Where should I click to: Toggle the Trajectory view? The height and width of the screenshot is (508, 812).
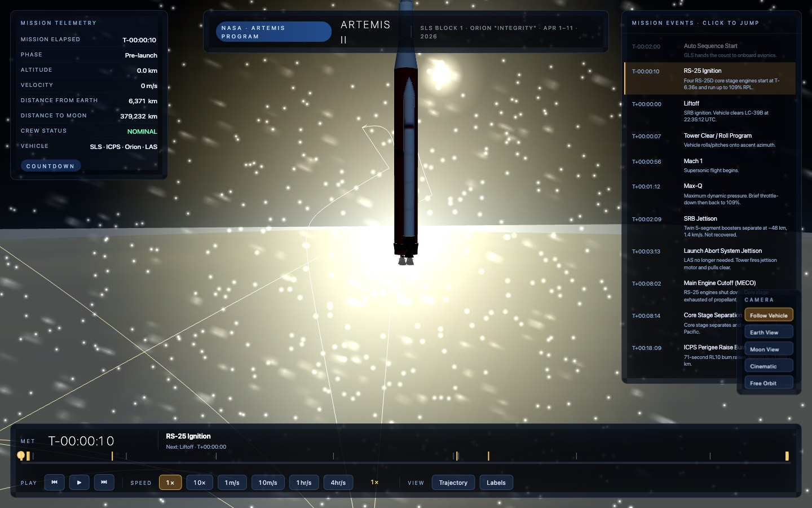tap(453, 483)
